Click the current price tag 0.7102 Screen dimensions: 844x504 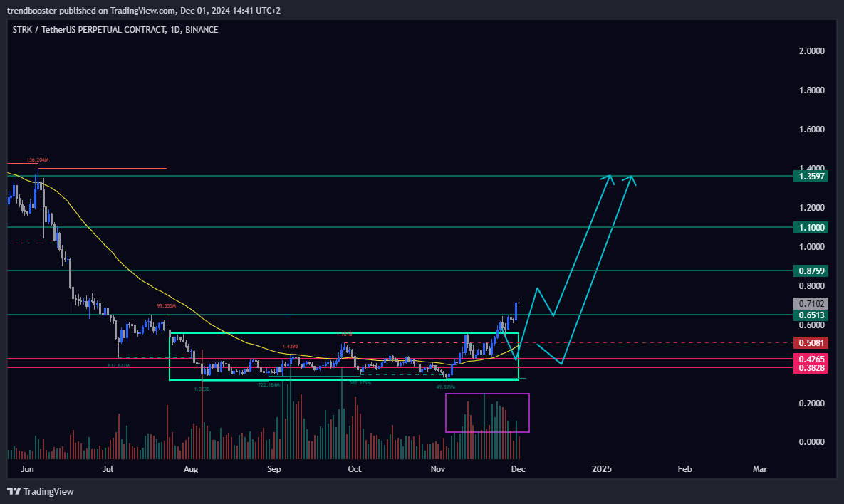(x=811, y=303)
